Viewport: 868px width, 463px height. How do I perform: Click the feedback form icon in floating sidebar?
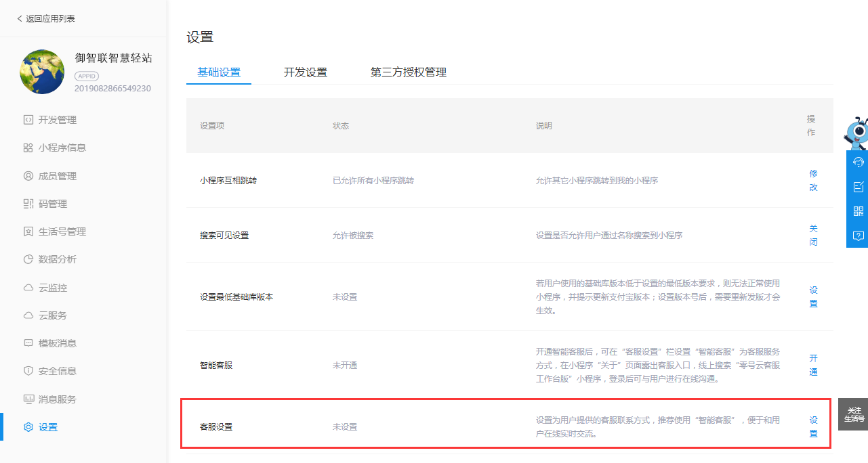pos(859,186)
